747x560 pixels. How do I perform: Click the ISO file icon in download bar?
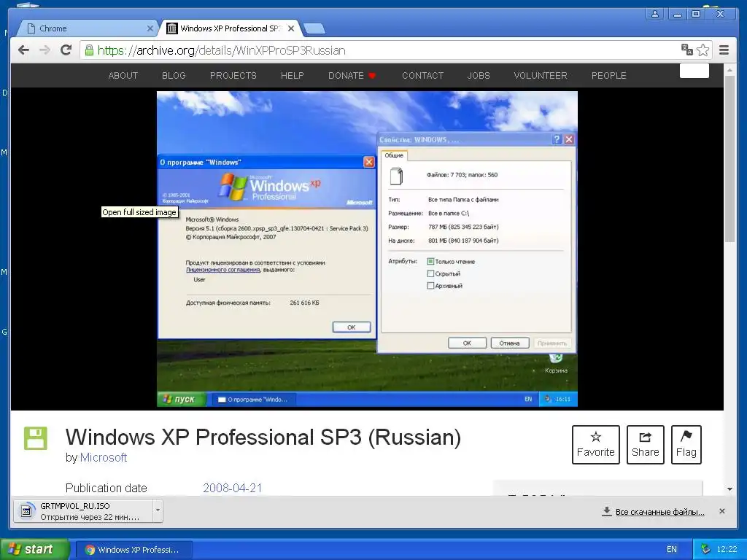tap(27, 511)
